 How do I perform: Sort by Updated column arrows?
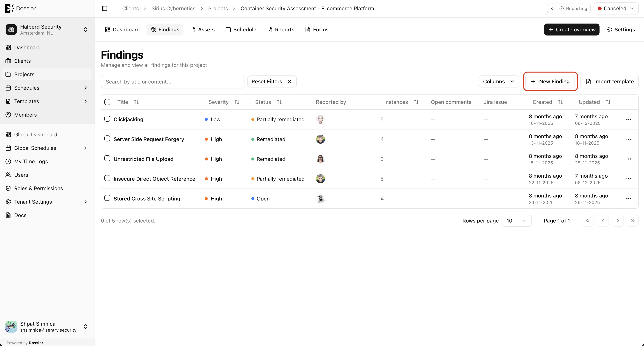pos(608,102)
